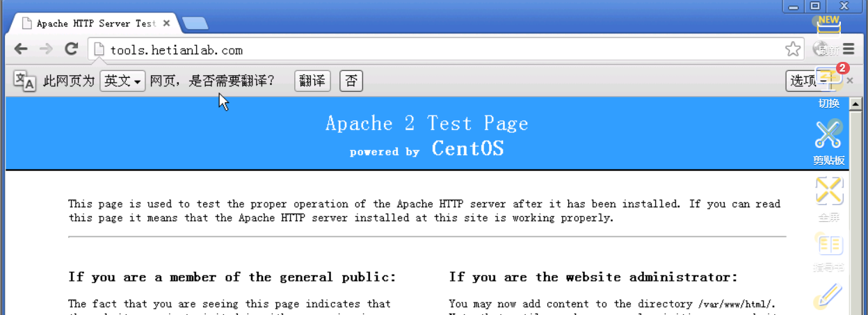Dismiss the translation bar with X
This screenshot has width=868, height=315.
point(850,81)
